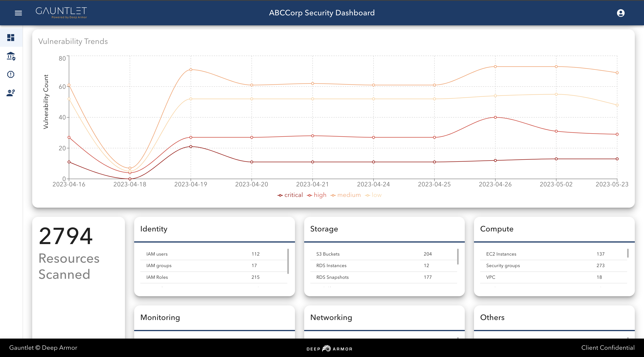Viewport: 644px width, 357px height.
Task: Click the Others card heading
Action: point(492,318)
